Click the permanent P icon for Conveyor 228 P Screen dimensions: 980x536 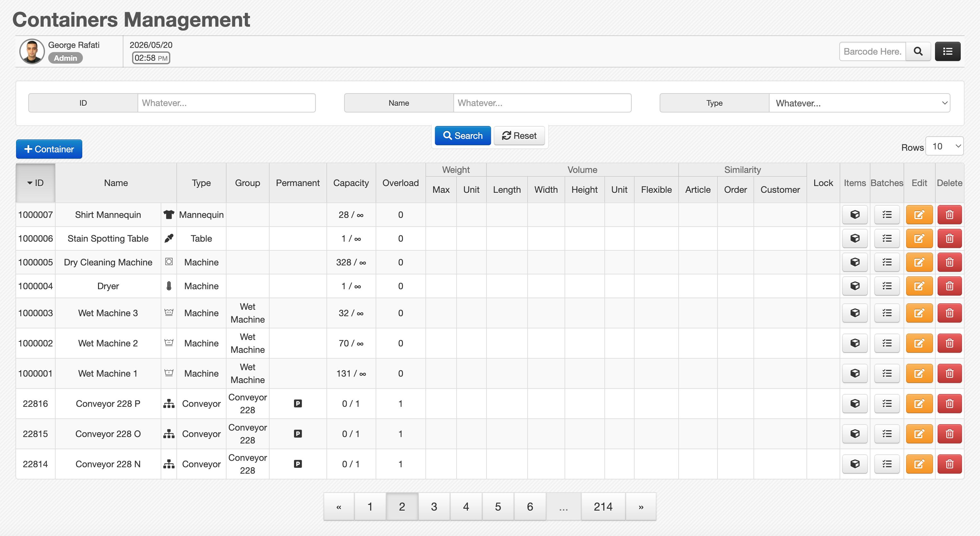pos(298,404)
